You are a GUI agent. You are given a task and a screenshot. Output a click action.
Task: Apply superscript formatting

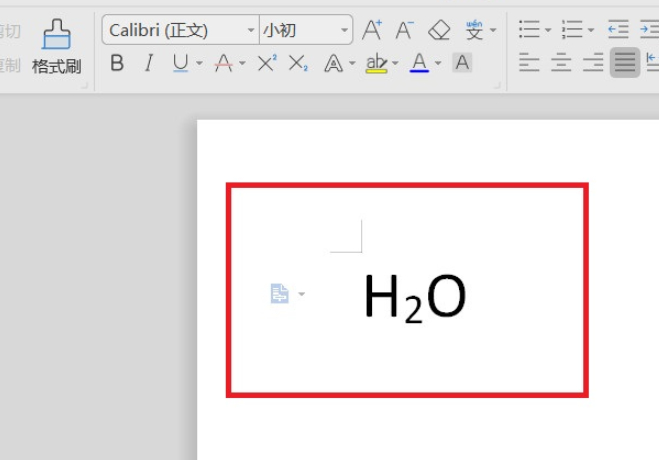[267, 63]
